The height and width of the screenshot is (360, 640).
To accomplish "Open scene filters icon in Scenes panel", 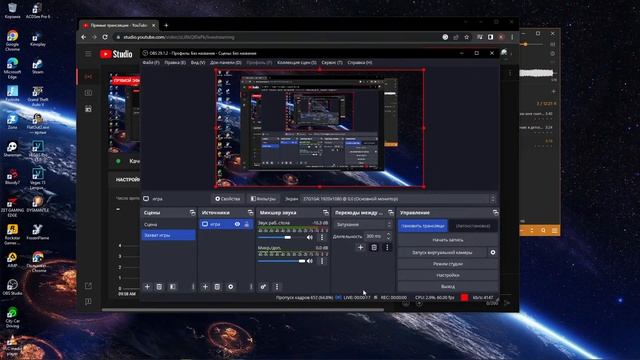I will [x=173, y=287].
